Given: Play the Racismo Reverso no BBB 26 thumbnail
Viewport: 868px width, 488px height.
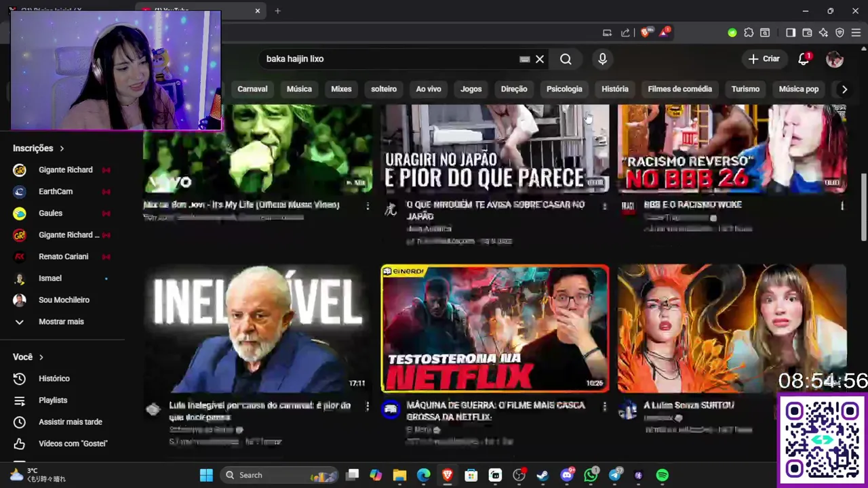Looking at the screenshot, I should (x=732, y=149).
